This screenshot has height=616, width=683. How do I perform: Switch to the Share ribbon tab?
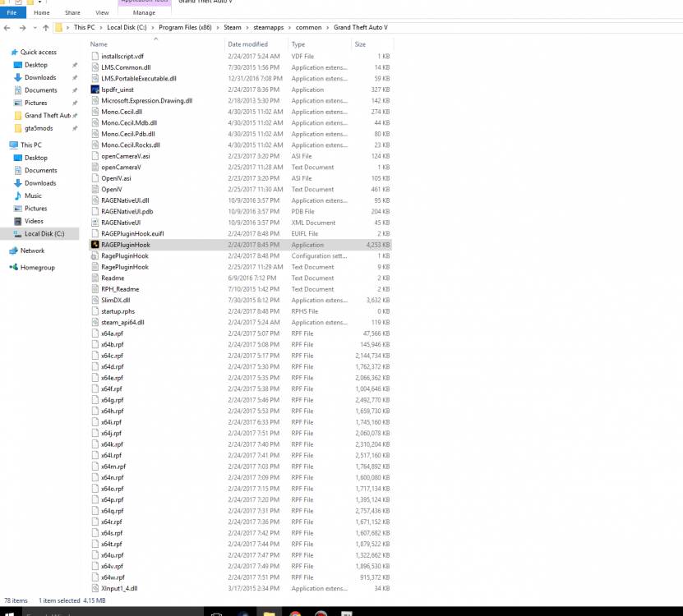coord(72,12)
